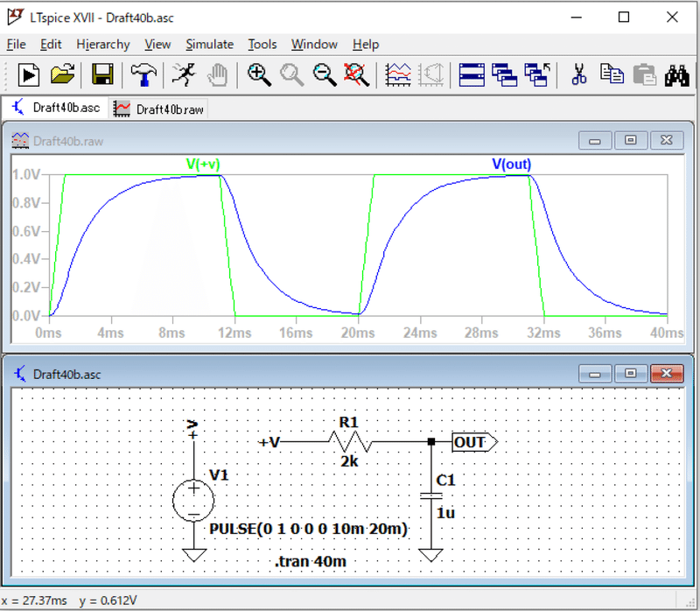Image resolution: width=700 pixels, height=611 pixels.
Task: Click the Close All Windows toolbar icon
Action: 537,74
